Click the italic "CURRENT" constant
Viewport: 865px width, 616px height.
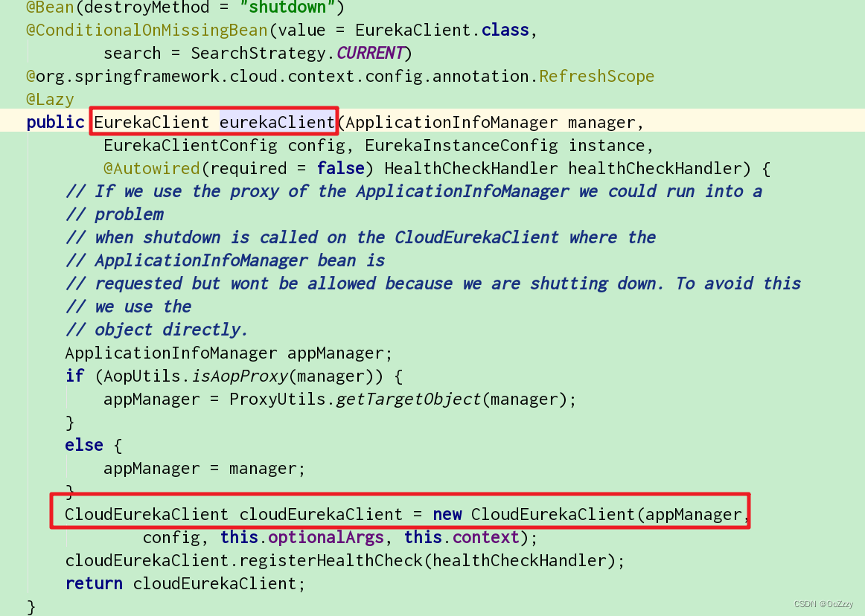370,53
